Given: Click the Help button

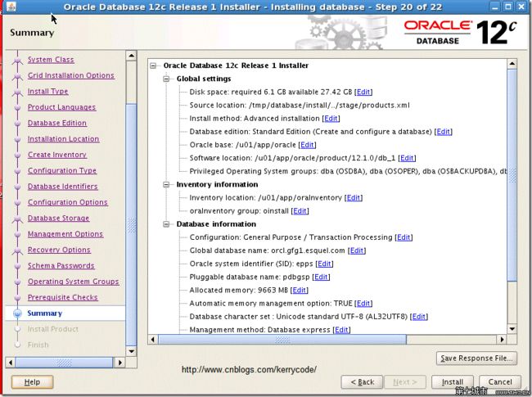Looking at the screenshot, I should [32, 382].
